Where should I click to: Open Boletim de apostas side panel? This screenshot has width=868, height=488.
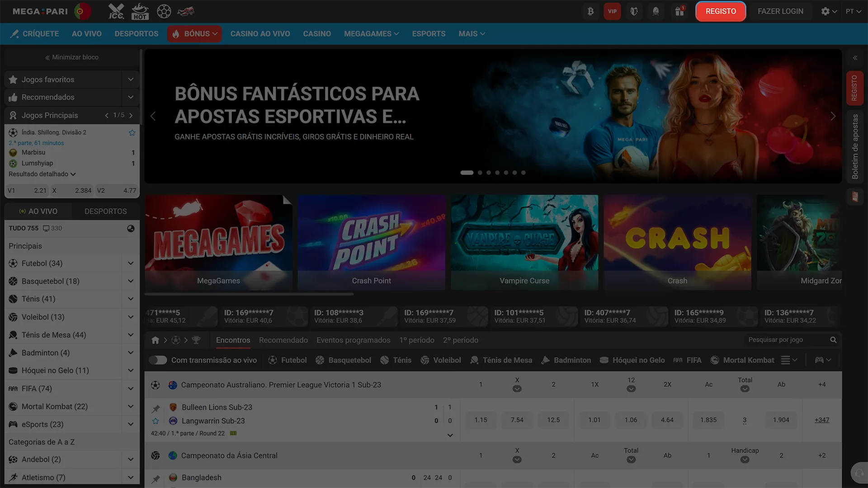tap(855, 146)
